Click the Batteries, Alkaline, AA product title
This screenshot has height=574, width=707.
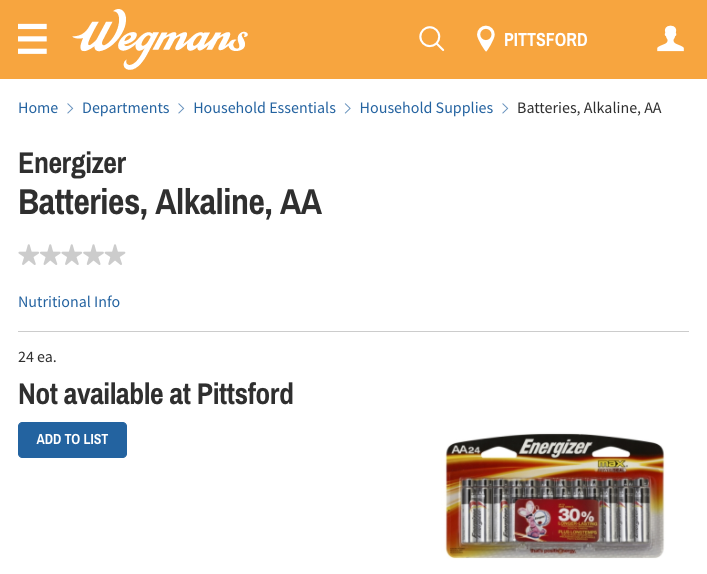(x=170, y=201)
